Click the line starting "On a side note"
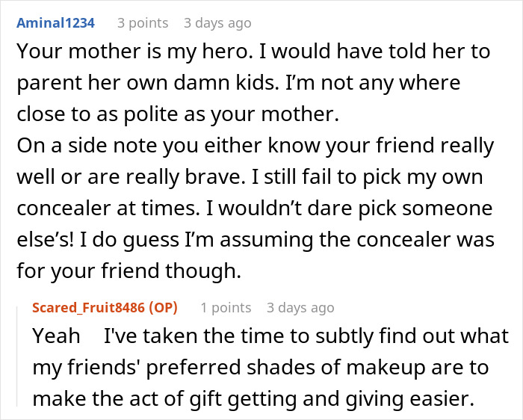This screenshot has height=420, width=523. (x=254, y=146)
